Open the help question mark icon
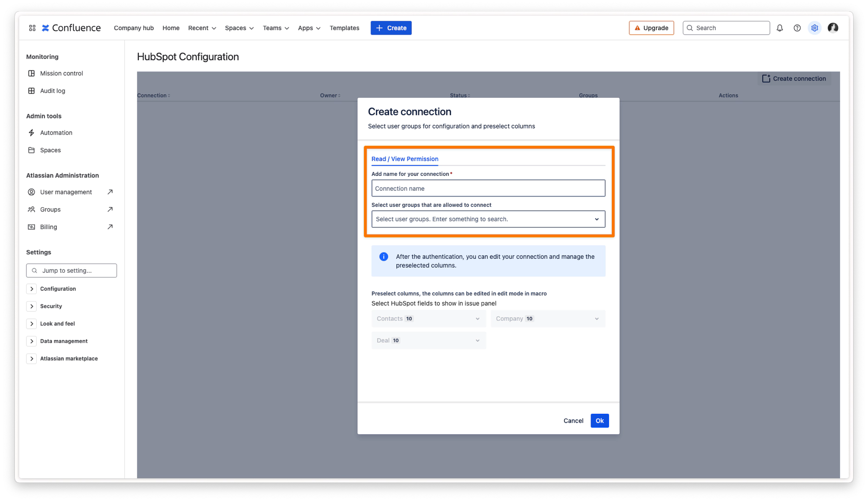Screen dimensions: 868x501 click(x=797, y=28)
